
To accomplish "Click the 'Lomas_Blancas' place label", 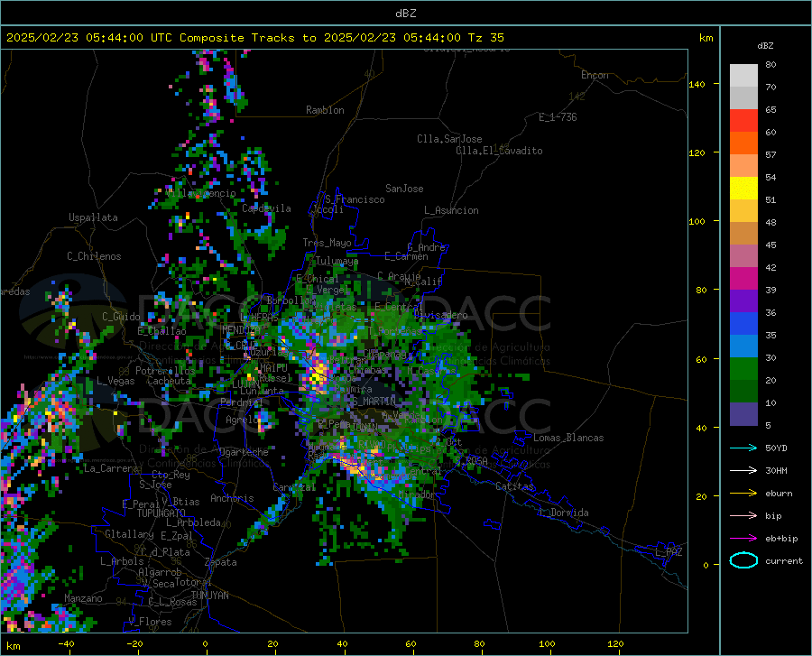I will (x=568, y=438).
